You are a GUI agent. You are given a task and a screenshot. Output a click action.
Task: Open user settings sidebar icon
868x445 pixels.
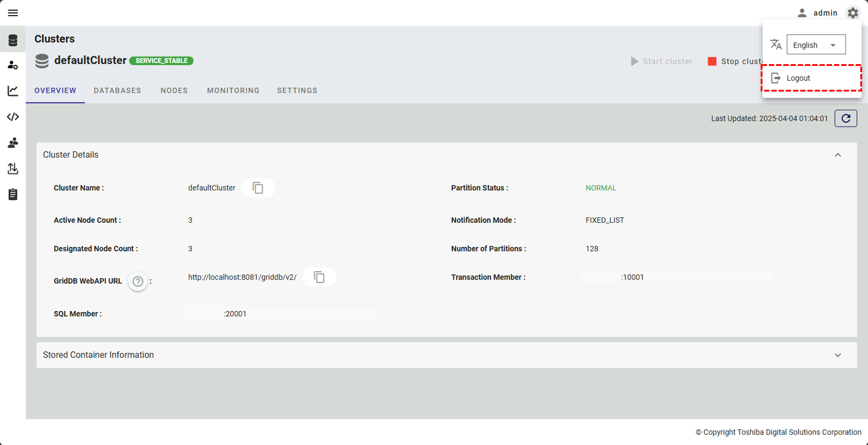coord(13,65)
